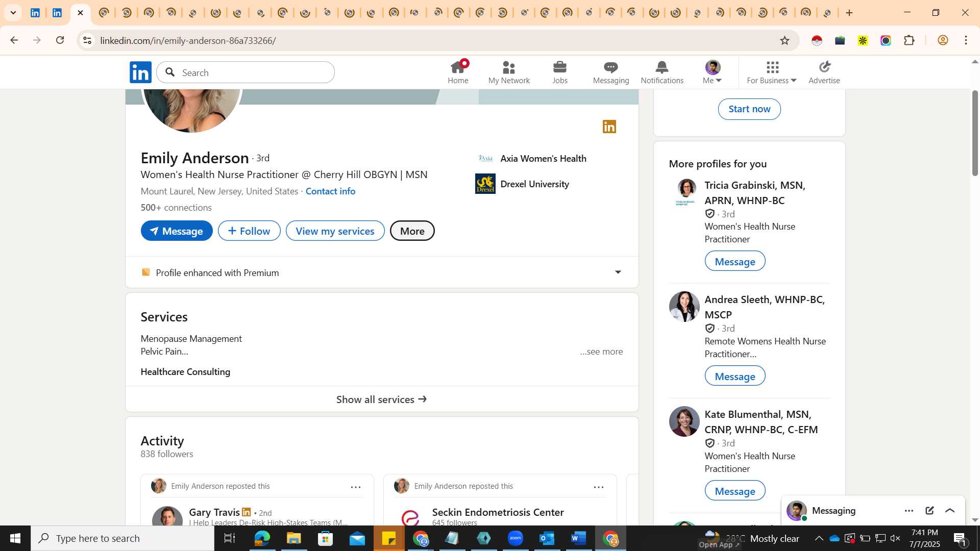Image resolution: width=980 pixels, height=551 pixels.
Task: Open Word from taskbar
Action: click(579, 538)
